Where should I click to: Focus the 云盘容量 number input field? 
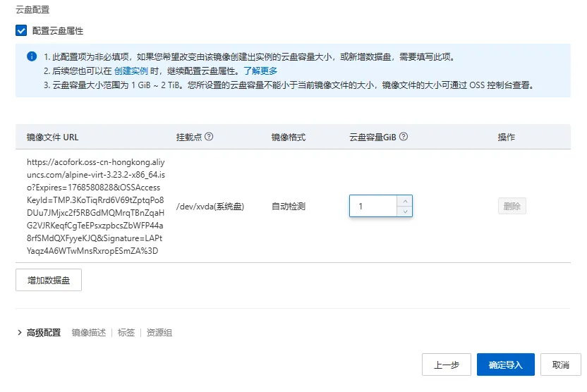coord(373,207)
